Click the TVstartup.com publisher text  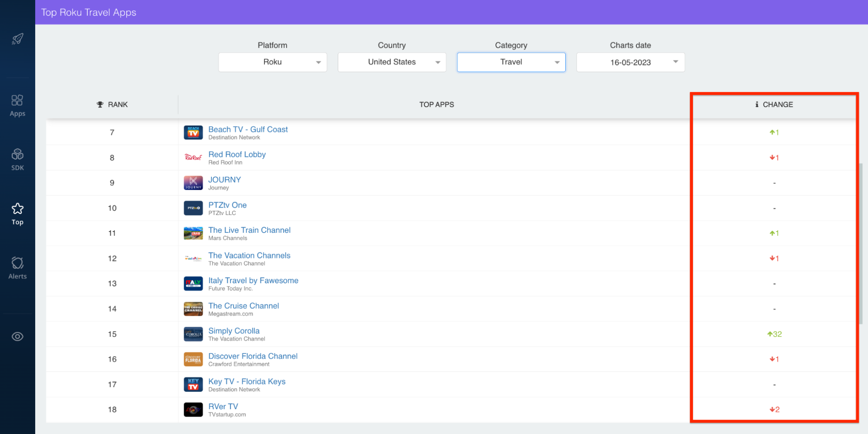227,415
